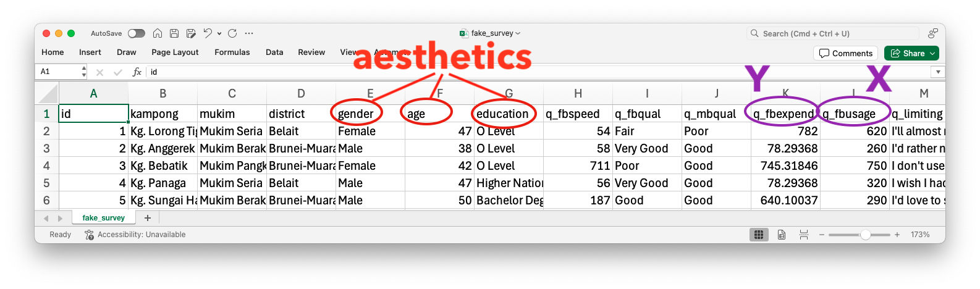Image resolution: width=980 pixels, height=289 pixels.
Task: Click the zoom slider handle
Action: (865, 235)
